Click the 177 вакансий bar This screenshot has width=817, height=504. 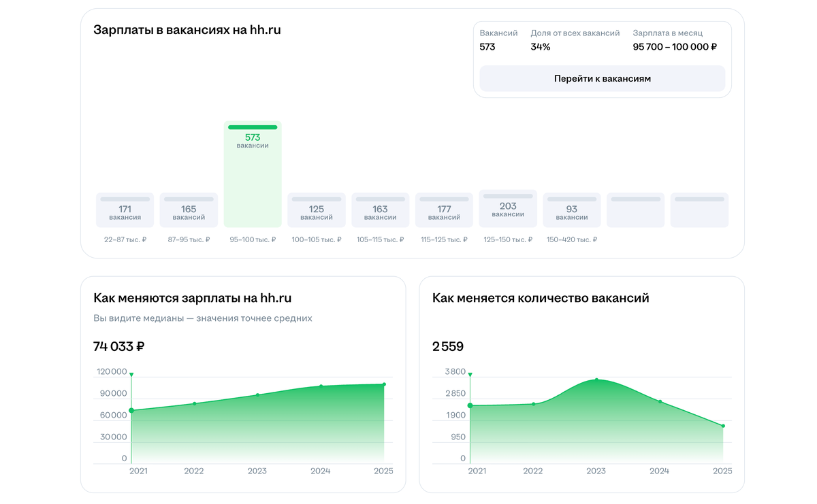[444, 210]
